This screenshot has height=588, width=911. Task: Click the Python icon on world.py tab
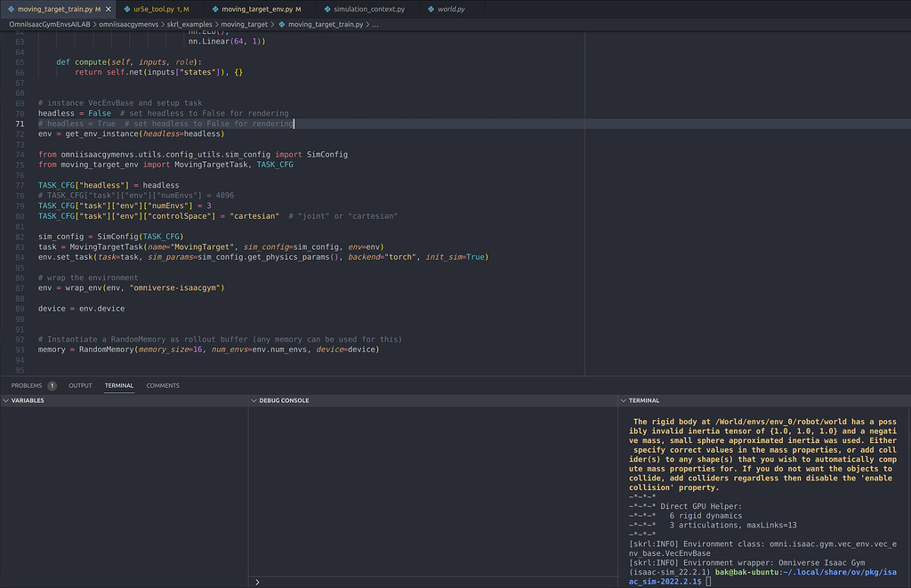tap(431, 8)
